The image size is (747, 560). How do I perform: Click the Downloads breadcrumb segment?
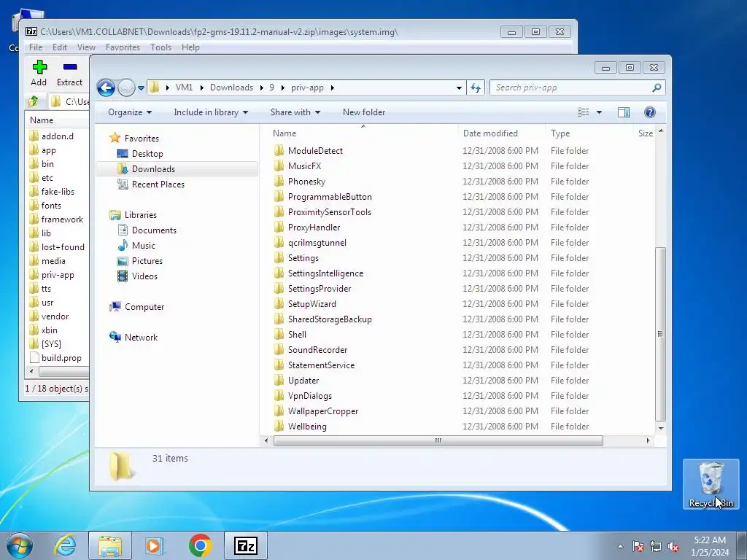231,87
